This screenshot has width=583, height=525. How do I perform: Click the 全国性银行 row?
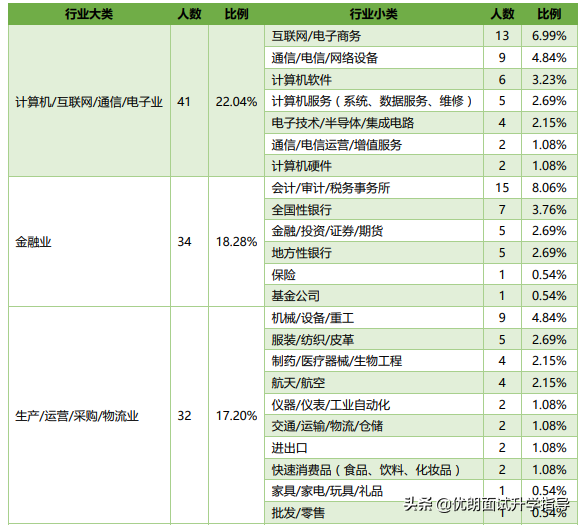pyautogui.click(x=421, y=209)
